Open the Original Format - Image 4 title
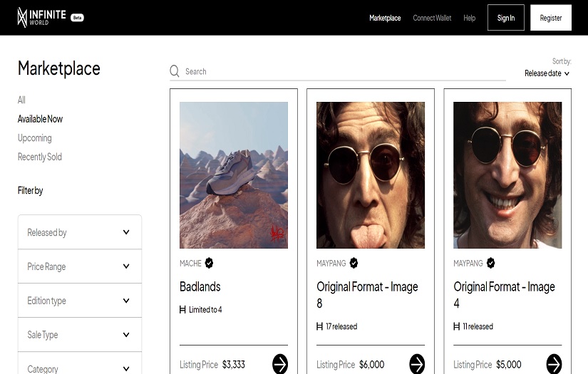This screenshot has width=588, height=374. [x=504, y=295]
